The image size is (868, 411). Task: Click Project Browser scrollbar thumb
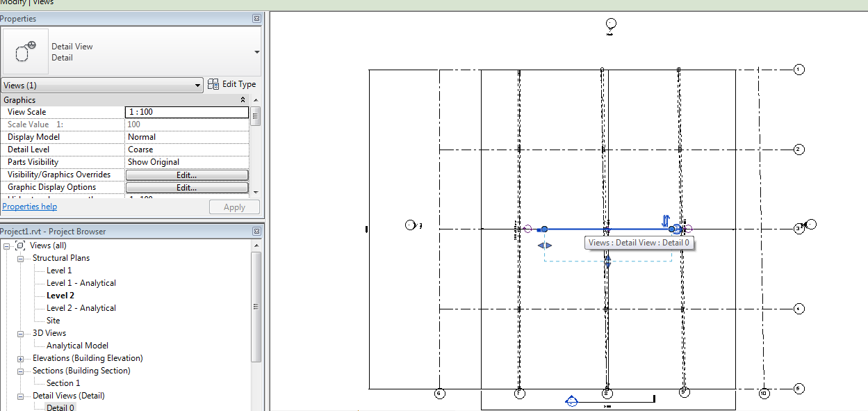click(x=256, y=306)
